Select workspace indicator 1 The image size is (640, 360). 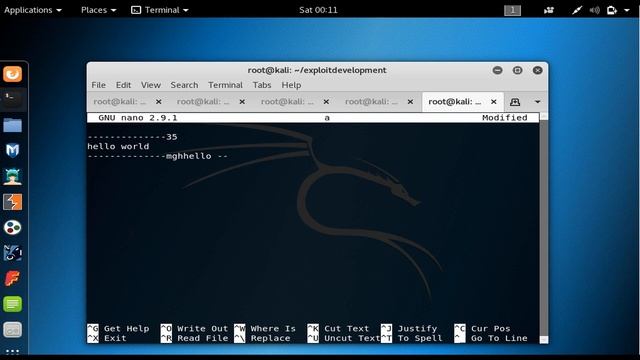click(x=513, y=10)
